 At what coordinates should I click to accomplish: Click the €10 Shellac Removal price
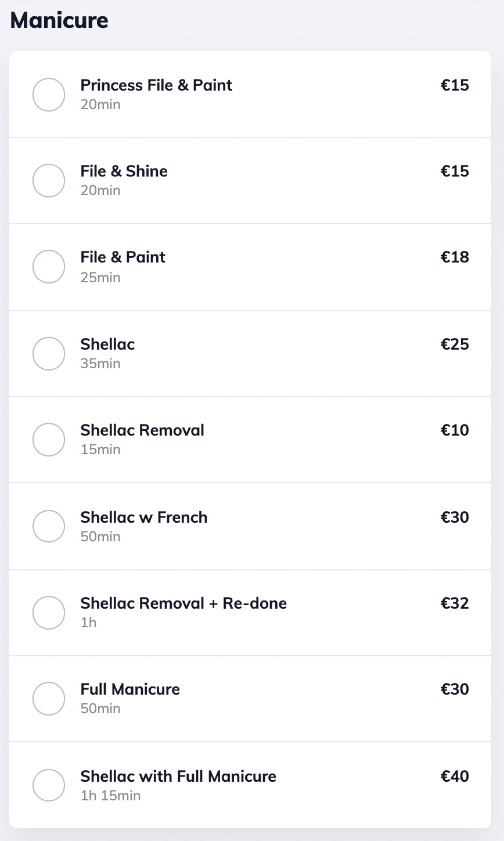[455, 430]
